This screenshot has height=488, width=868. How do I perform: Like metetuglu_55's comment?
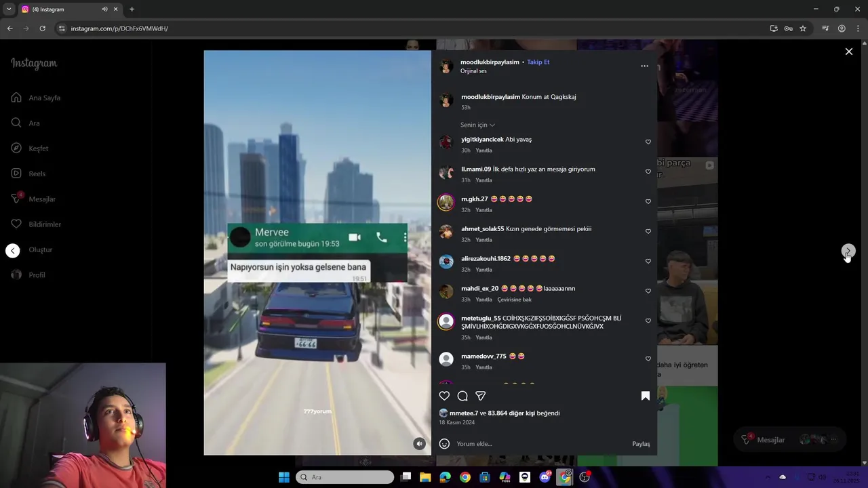(648, 321)
